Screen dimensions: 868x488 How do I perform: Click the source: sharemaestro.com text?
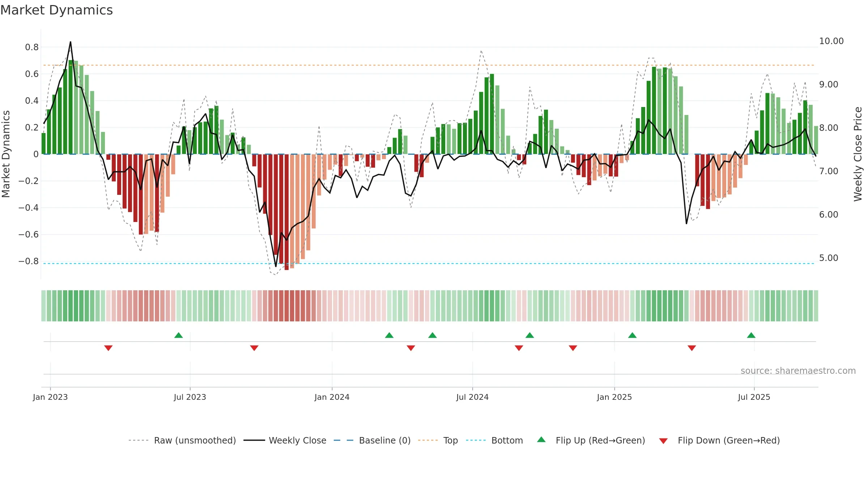pos(798,371)
